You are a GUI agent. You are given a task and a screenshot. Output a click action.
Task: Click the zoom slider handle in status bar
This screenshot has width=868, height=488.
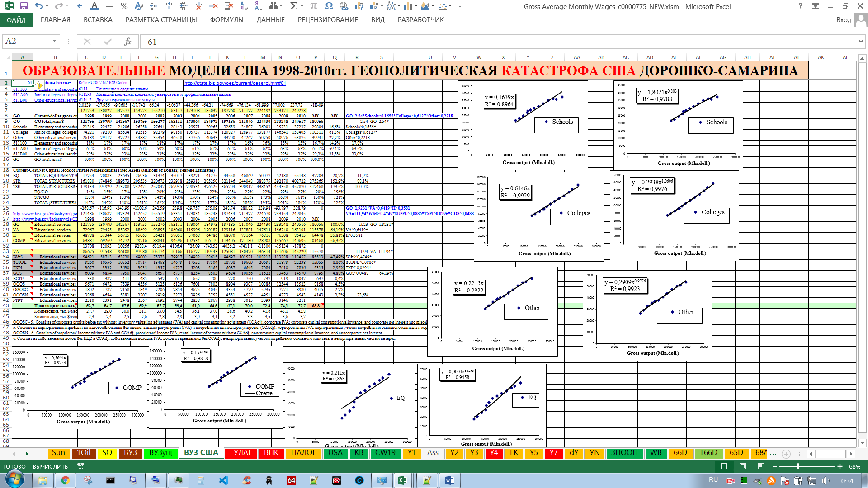pyautogui.click(x=797, y=466)
